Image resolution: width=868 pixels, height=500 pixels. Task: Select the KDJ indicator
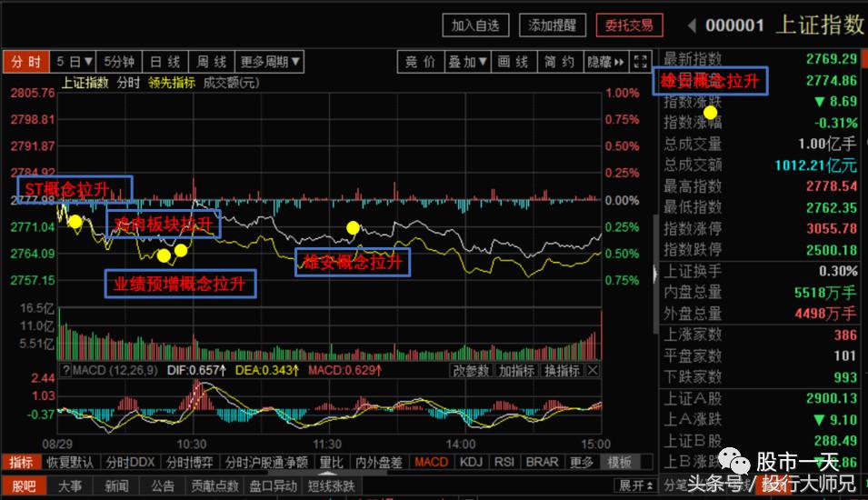pyautogui.click(x=471, y=462)
